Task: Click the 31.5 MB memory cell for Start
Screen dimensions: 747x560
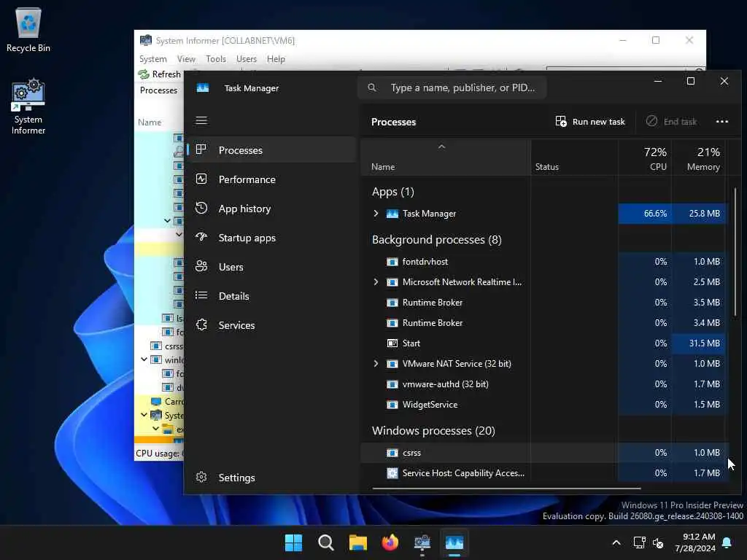Action: pos(698,343)
